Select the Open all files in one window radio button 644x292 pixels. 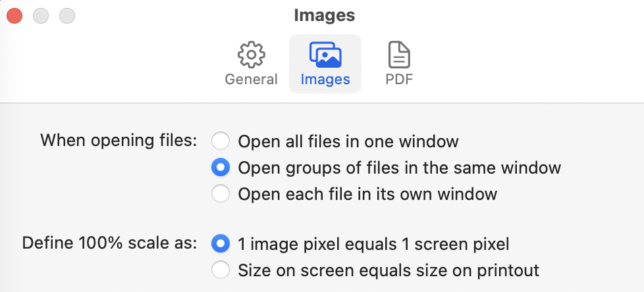[221, 141]
